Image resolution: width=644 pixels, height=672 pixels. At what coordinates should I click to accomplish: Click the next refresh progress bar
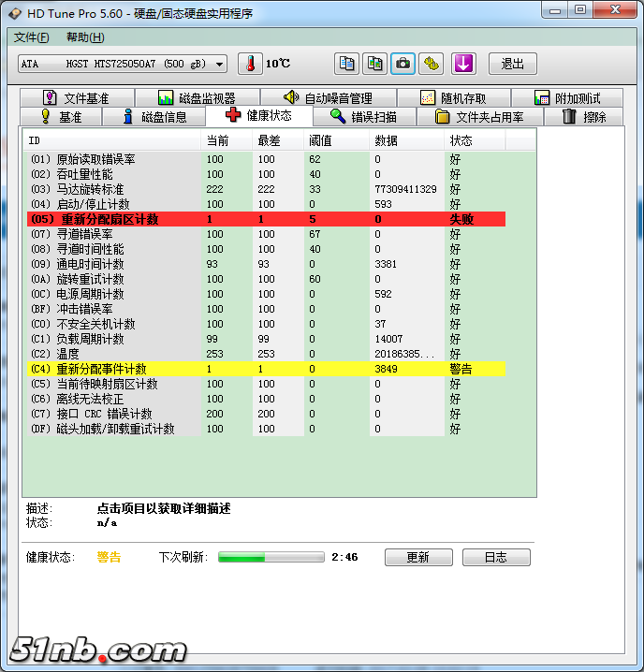point(271,557)
